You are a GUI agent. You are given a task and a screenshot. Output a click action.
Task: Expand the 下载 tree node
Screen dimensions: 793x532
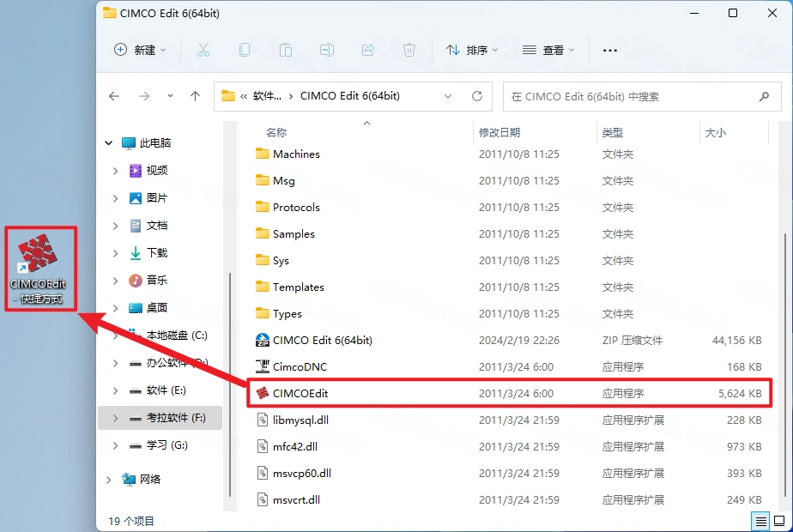pyautogui.click(x=115, y=253)
